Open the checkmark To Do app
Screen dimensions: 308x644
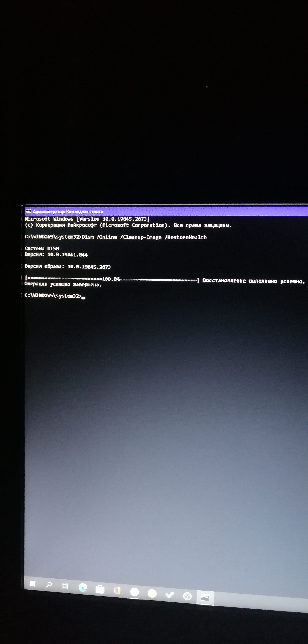170,595
